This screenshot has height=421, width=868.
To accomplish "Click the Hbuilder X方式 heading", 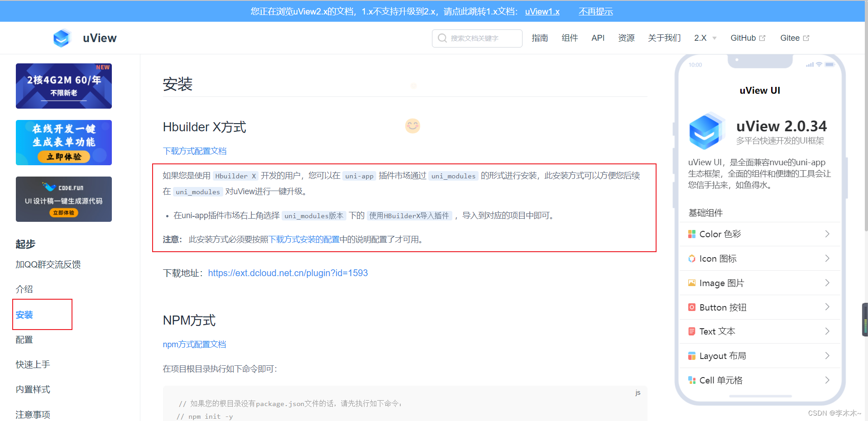I will 205,127.
